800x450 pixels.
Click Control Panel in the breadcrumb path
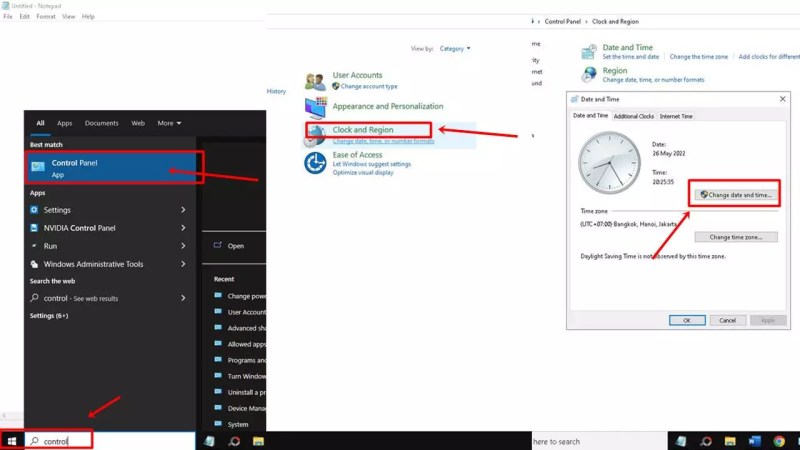(x=562, y=21)
